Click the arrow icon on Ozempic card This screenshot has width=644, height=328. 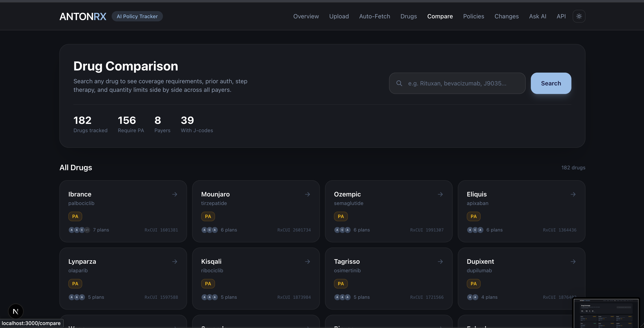pyautogui.click(x=440, y=194)
